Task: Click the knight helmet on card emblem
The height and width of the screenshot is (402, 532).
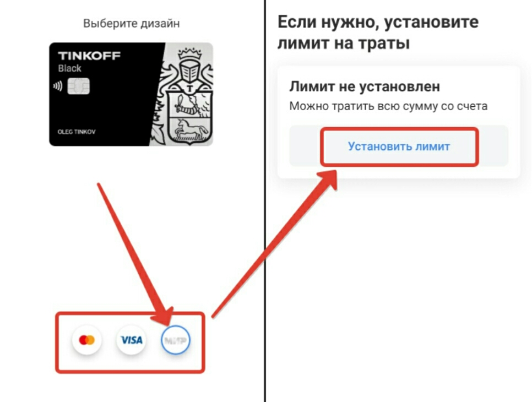Action: point(190,71)
